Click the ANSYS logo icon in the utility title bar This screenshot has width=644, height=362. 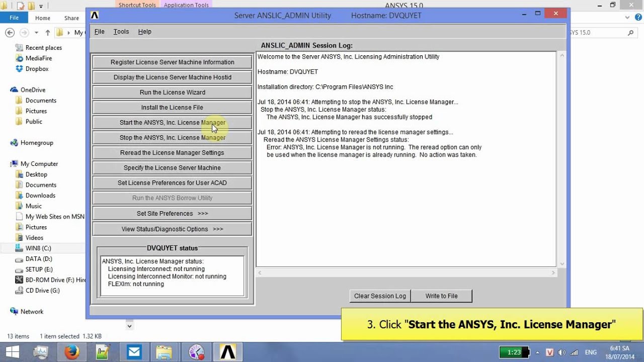click(95, 15)
